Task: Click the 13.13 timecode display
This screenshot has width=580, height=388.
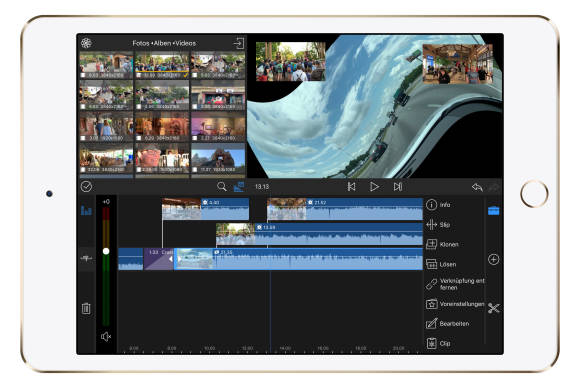Action: (262, 187)
